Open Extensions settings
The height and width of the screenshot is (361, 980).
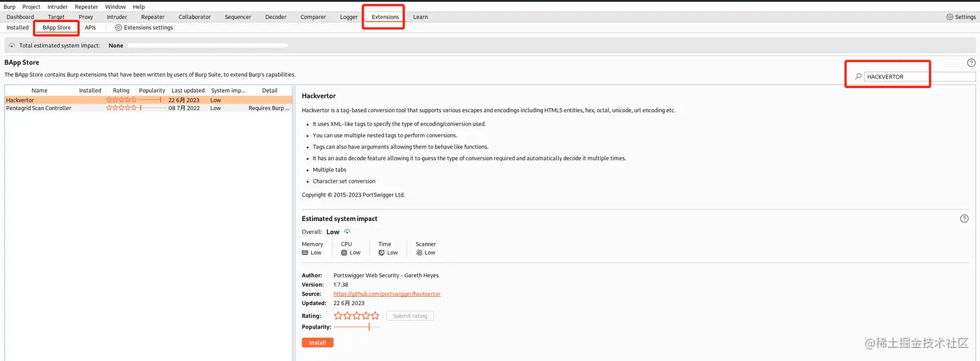coord(144,28)
